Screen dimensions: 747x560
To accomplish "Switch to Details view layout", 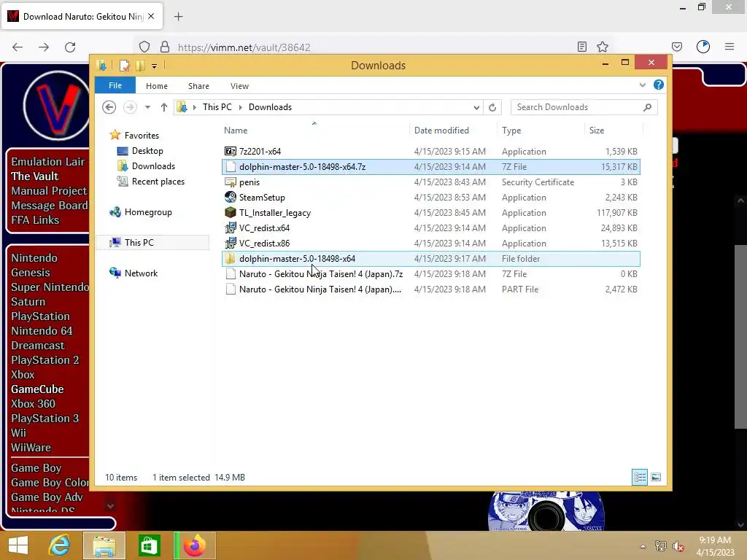I will point(639,477).
